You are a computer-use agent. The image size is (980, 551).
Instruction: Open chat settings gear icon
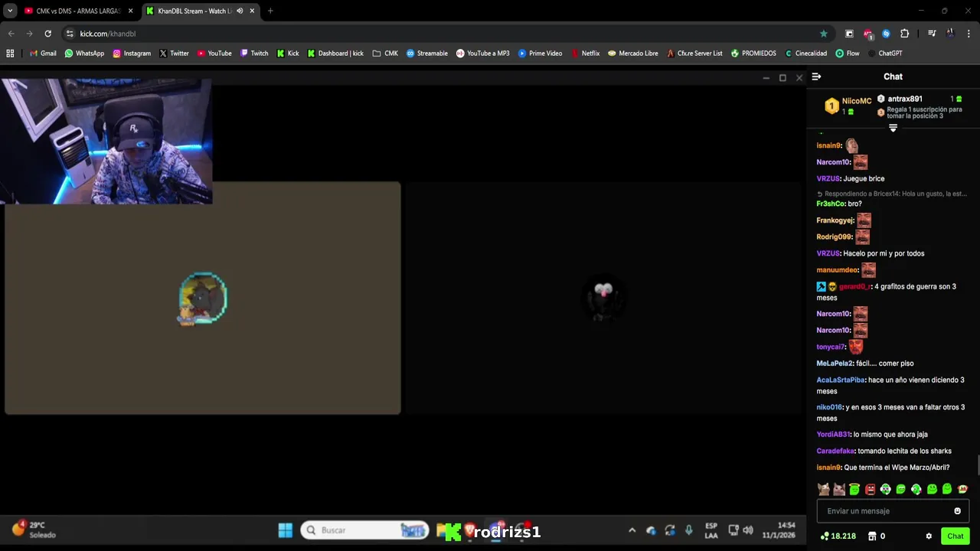click(x=929, y=536)
